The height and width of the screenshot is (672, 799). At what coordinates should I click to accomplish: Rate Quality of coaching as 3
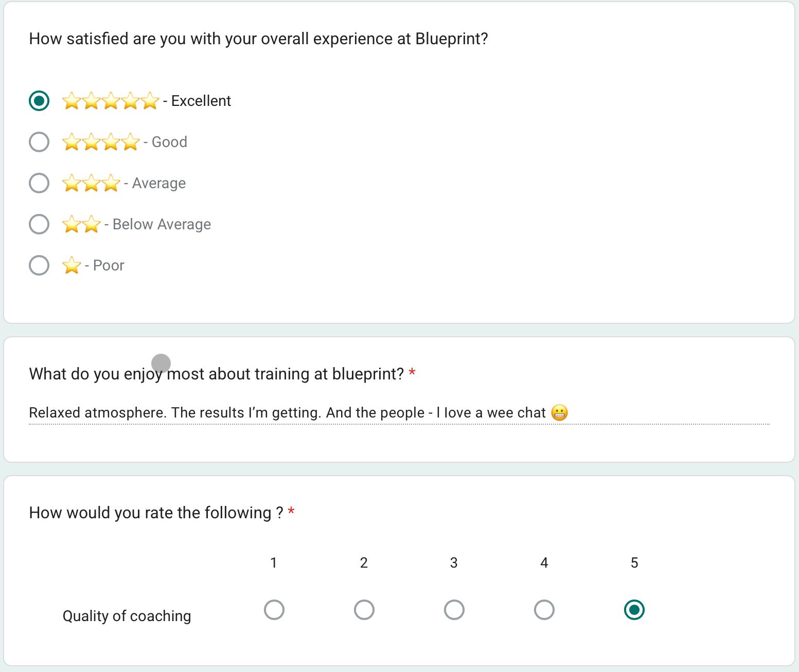454,610
